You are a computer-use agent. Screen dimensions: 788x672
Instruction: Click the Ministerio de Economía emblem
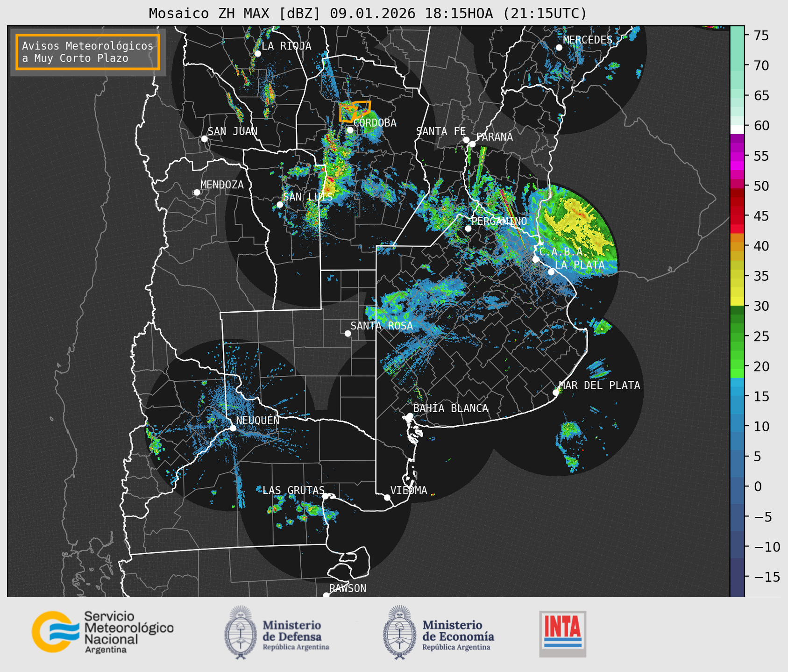pos(399,632)
